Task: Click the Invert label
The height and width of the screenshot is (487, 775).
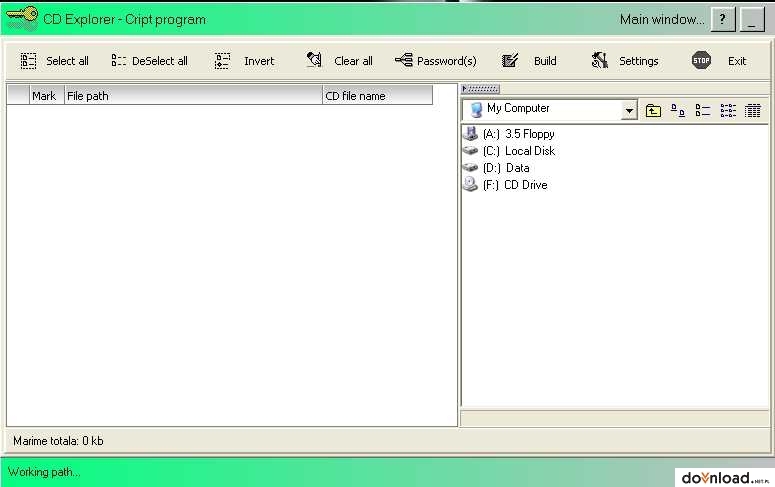Action: point(259,61)
